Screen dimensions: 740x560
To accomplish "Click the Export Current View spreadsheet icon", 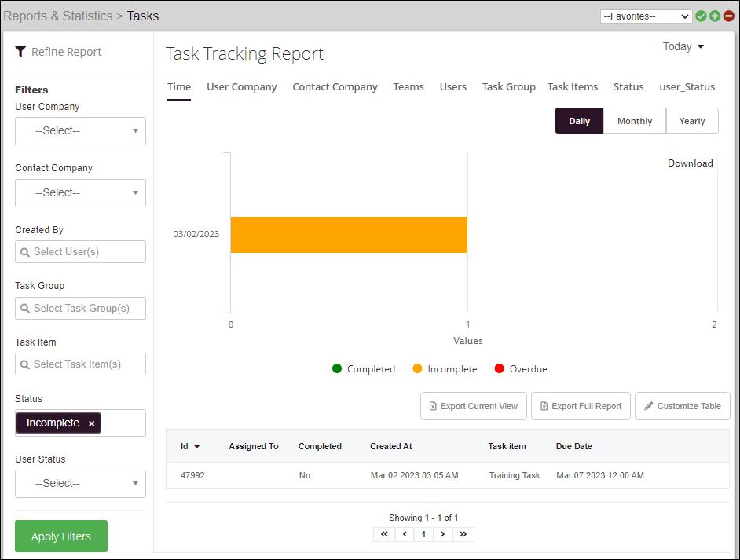I will point(433,406).
